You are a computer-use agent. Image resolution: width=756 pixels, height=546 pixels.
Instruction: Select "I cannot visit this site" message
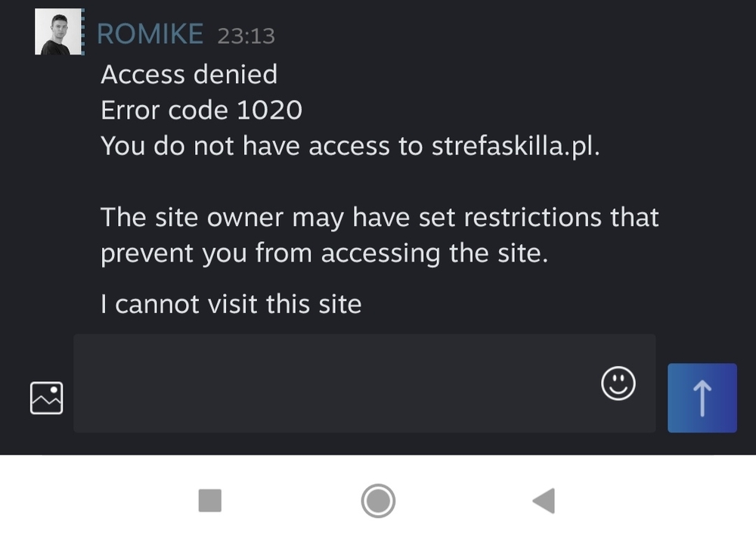click(231, 304)
